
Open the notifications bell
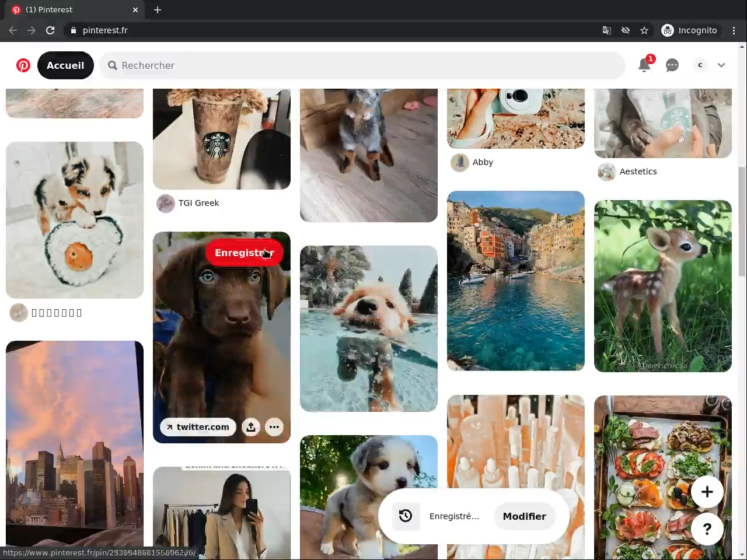click(644, 65)
